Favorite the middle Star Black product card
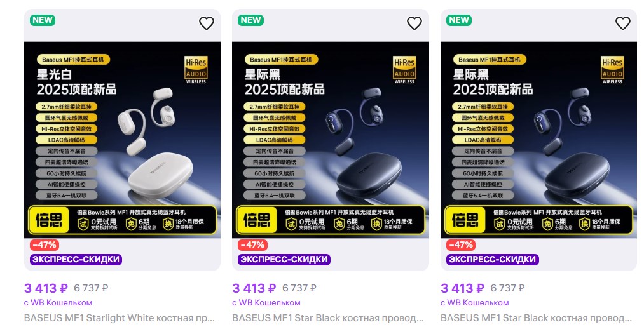 (414, 23)
